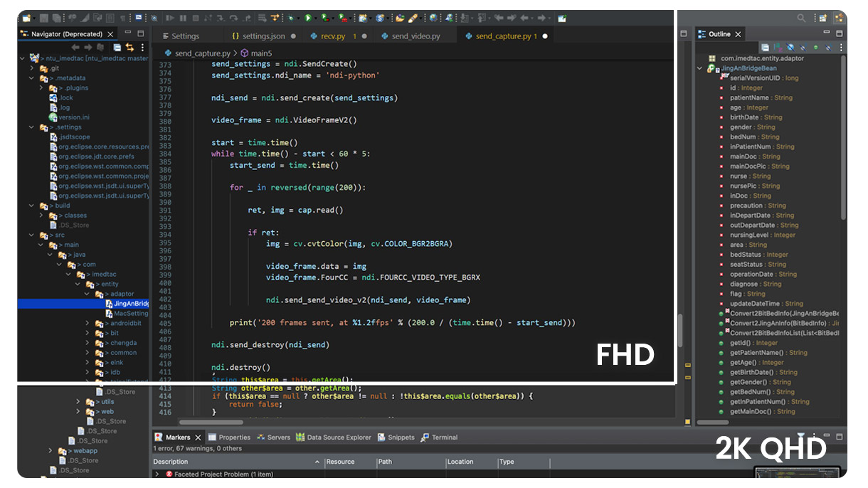Click the Debug bug icon in toolbar
The width and height of the screenshot is (868, 488).
(292, 17)
